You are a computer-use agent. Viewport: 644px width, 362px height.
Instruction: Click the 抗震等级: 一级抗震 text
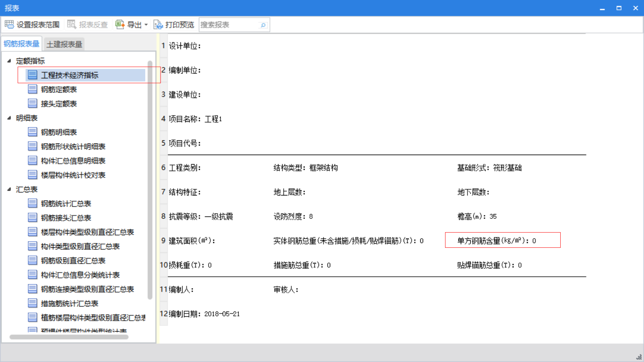201,216
